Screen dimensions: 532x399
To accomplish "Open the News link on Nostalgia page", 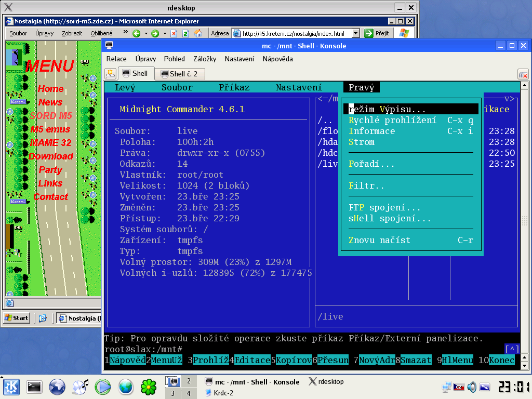I will [x=50, y=102].
